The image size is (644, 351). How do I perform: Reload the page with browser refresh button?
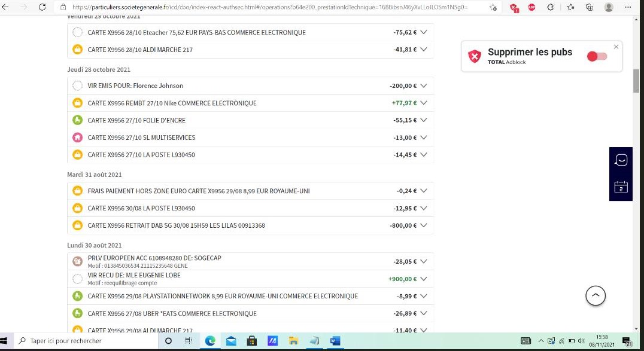coord(42,7)
